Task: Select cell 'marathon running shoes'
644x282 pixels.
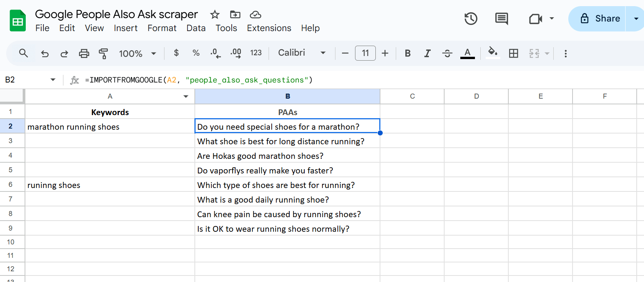Action: point(110,126)
